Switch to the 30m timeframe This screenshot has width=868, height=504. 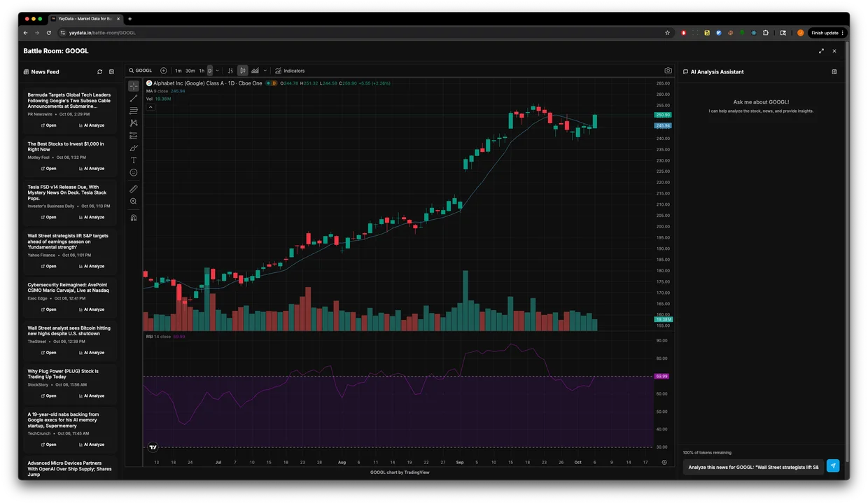pyautogui.click(x=190, y=71)
